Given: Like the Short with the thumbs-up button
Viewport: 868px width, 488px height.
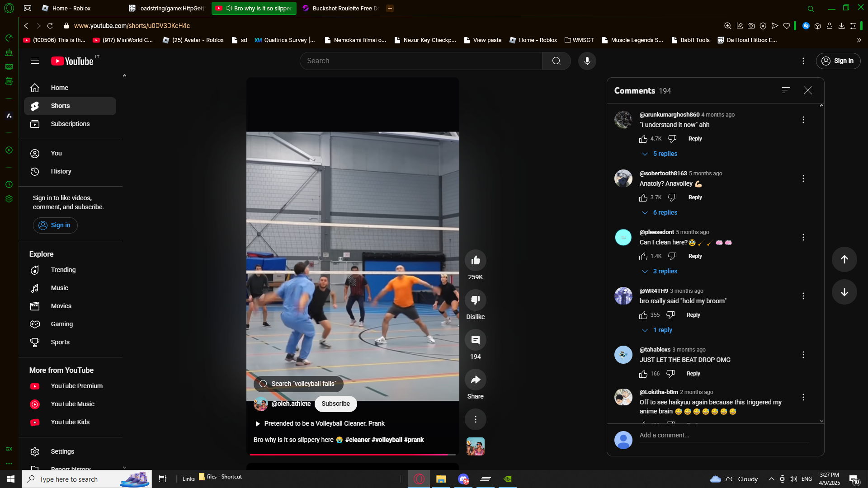Looking at the screenshot, I should click(x=475, y=260).
